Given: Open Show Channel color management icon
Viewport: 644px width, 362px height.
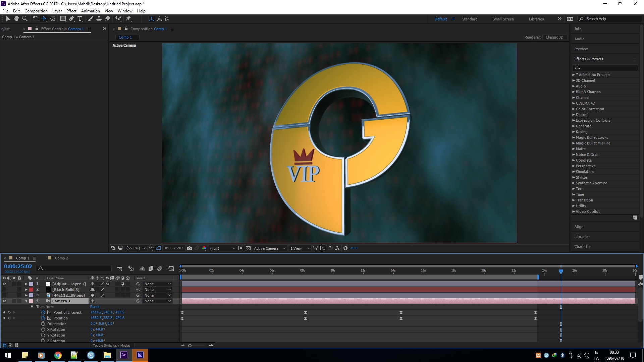Looking at the screenshot, I should (204, 248).
